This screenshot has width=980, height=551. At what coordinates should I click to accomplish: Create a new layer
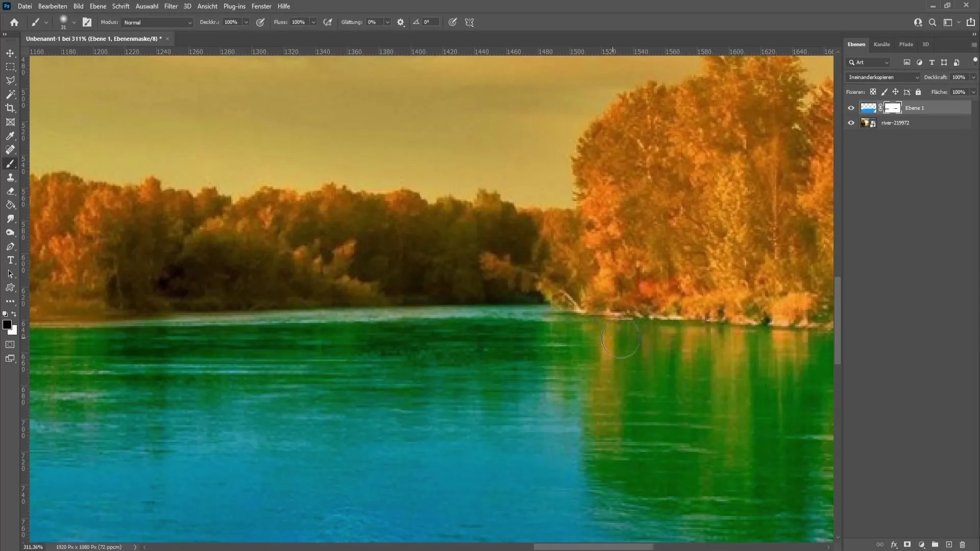(x=949, y=545)
